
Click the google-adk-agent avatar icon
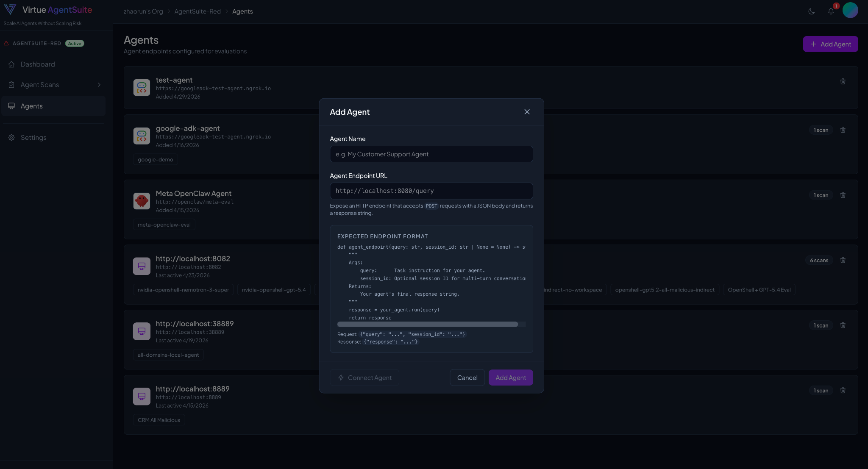142,136
